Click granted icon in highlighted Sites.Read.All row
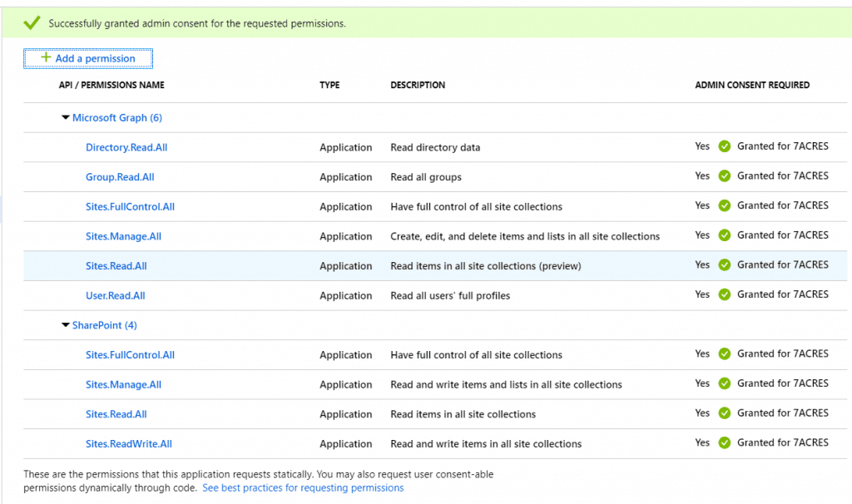 (724, 265)
